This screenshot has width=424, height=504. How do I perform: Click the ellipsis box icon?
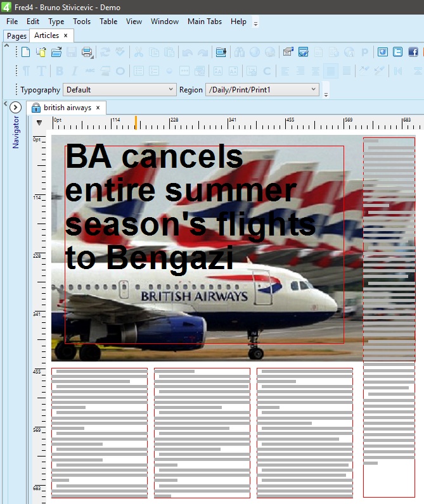pyautogui.click(x=184, y=71)
